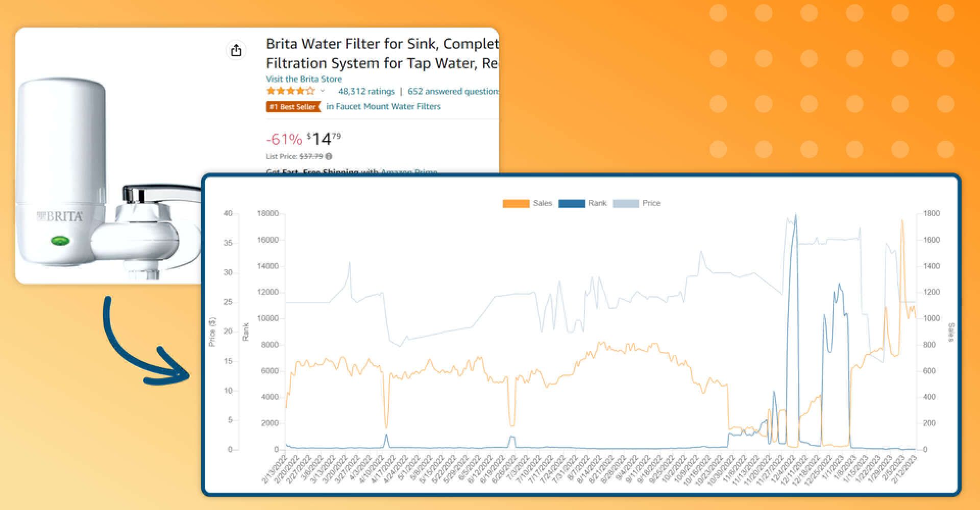The image size is (980, 510).
Task: Visit the Brita Store link
Action: coord(304,79)
